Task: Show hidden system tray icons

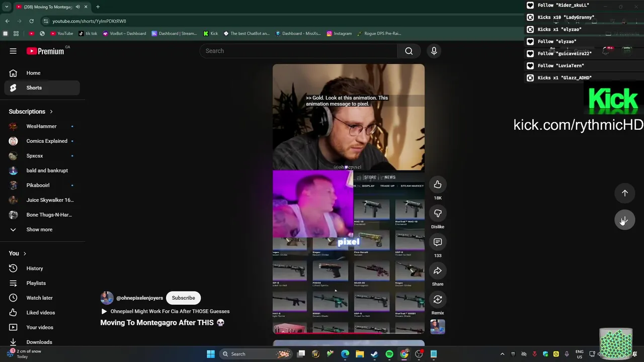Action: (x=502, y=354)
